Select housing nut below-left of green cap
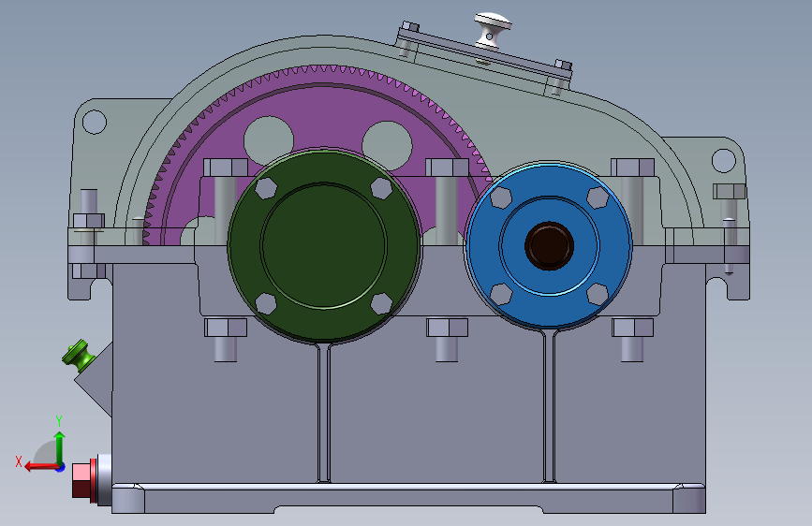The height and width of the screenshot is (526, 812). pos(226,328)
